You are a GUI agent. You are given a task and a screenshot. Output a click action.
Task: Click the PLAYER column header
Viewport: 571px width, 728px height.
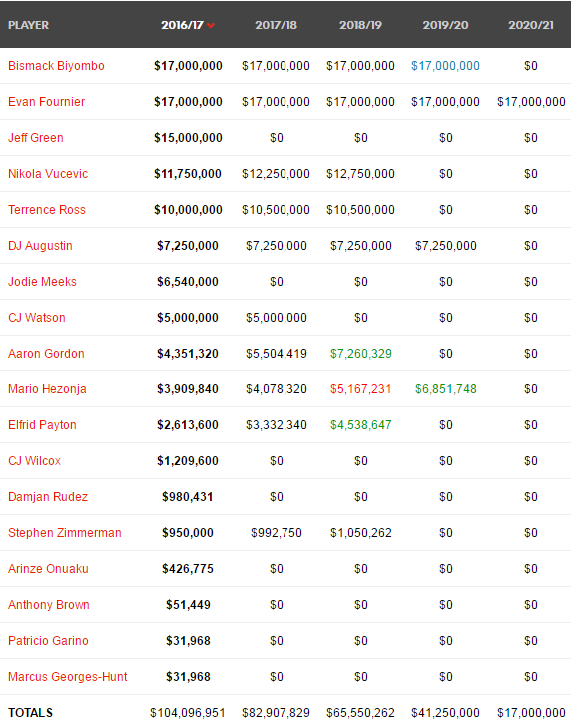click(x=28, y=25)
